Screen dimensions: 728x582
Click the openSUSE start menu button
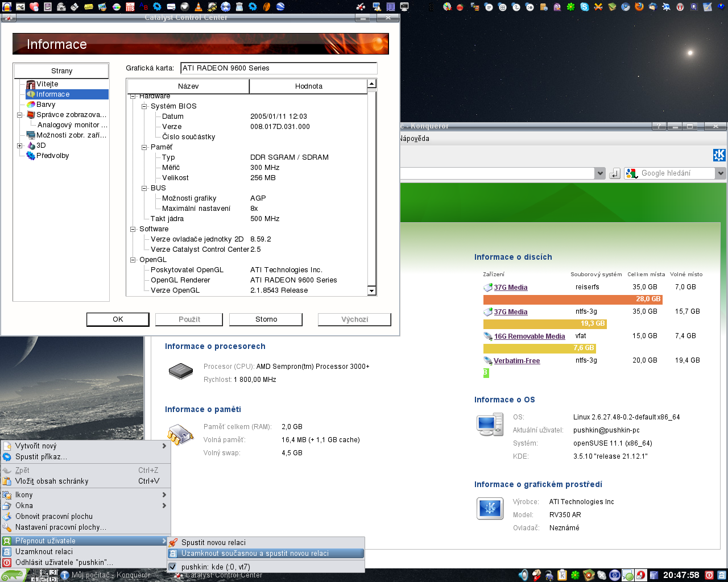(x=13, y=575)
